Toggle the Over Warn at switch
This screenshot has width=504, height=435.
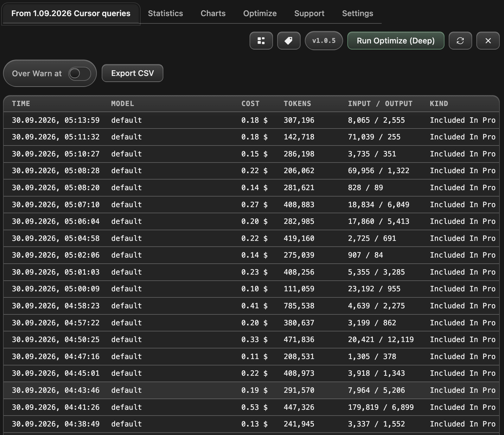click(x=80, y=74)
